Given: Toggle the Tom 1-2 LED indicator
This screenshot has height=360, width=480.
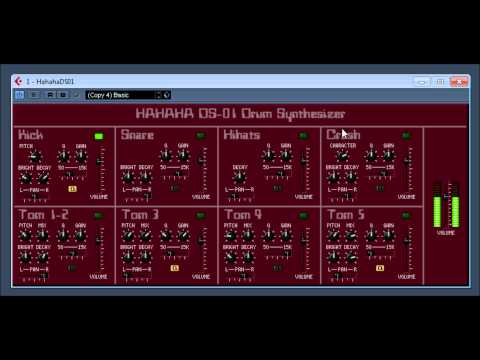Looking at the screenshot, I should [98, 216].
